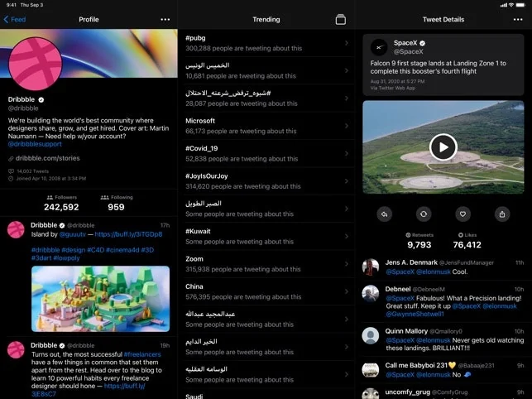Image resolution: width=532 pixels, height=399 pixels.
Task: Tap #dribbble hashtag in tweet
Action: (x=46, y=250)
